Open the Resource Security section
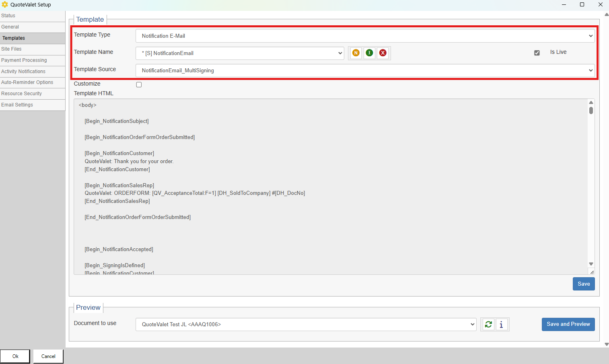 pos(33,94)
